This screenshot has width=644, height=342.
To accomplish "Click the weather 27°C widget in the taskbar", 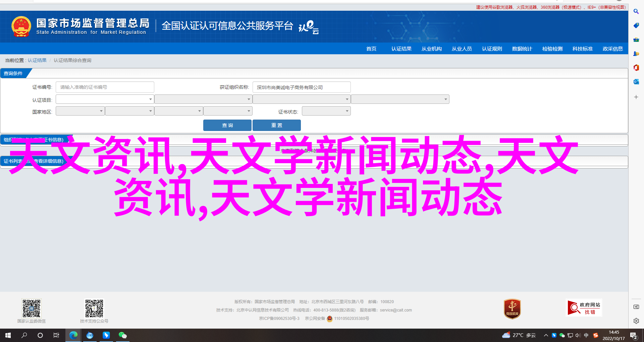I will (x=519, y=335).
